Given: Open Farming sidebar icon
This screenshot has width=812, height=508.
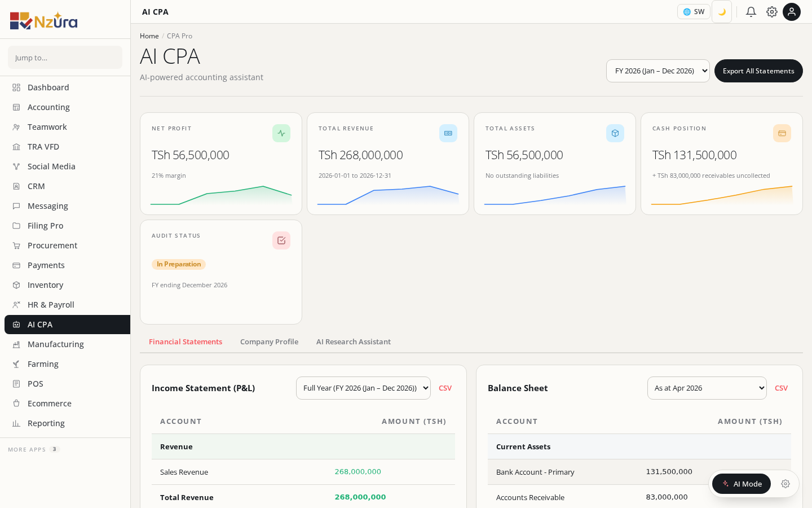Looking at the screenshot, I should (x=16, y=364).
